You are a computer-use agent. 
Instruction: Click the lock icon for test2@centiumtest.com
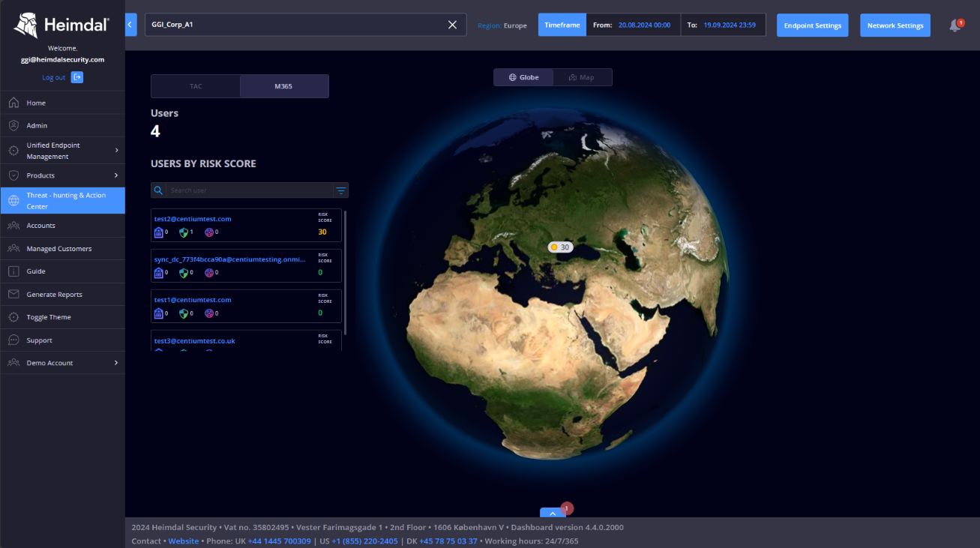coord(158,232)
